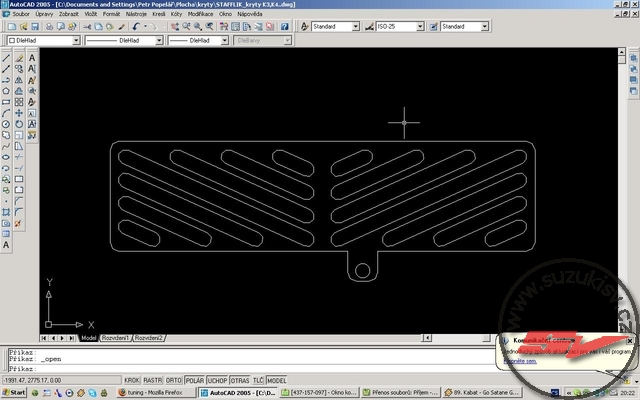
Task: Open the Úpravy menu
Action: click(x=44, y=14)
